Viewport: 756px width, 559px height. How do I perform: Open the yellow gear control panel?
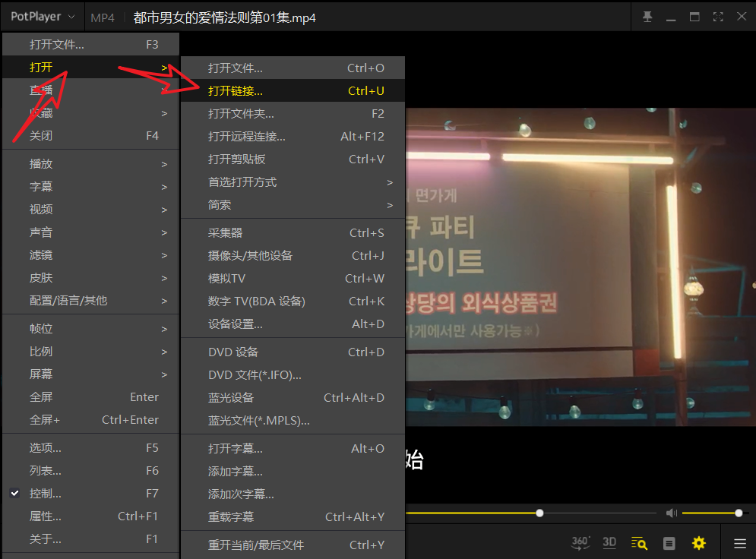698,543
